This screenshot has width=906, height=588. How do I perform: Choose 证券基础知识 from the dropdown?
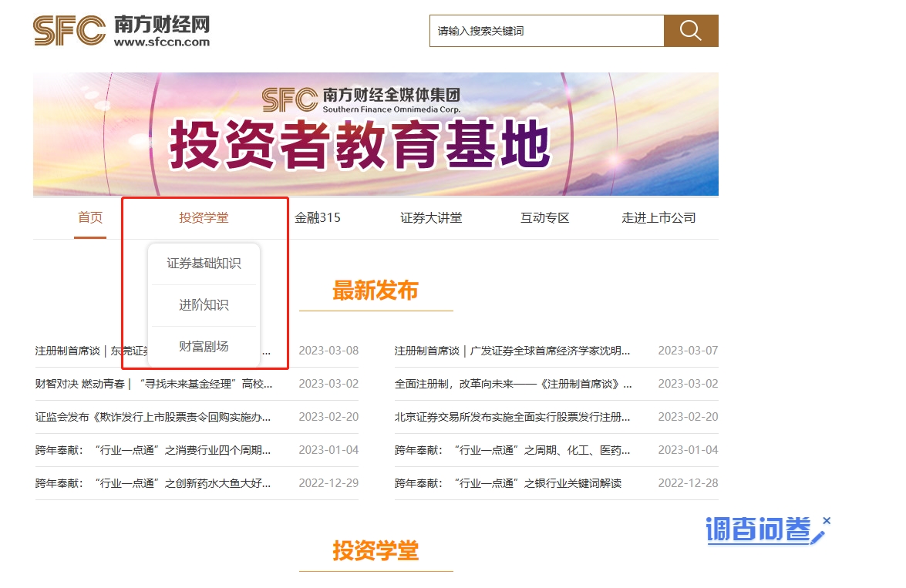tap(204, 264)
